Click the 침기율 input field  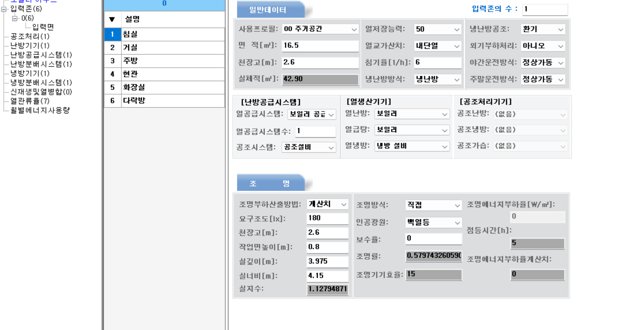click(437, 62)
